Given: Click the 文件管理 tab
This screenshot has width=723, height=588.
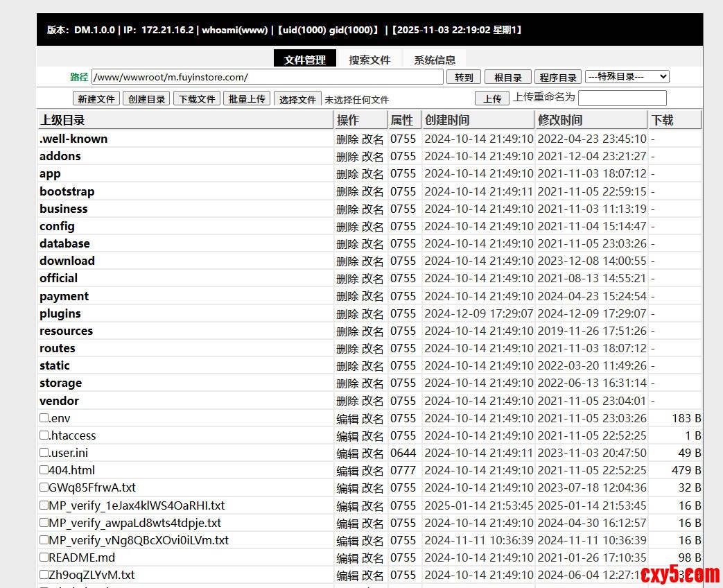Looking at the screenshot, I should click(304, 60).
